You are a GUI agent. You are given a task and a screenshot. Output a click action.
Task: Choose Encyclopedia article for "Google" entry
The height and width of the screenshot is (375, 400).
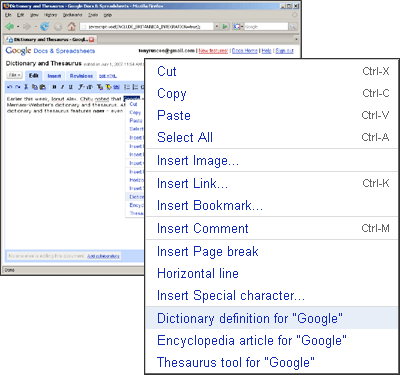point(272,340)
